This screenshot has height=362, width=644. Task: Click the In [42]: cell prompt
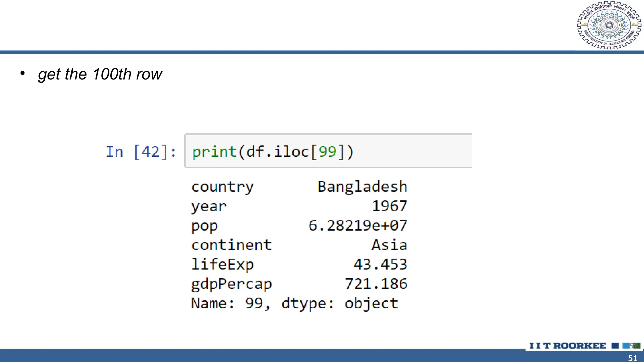tap(141, 152)
